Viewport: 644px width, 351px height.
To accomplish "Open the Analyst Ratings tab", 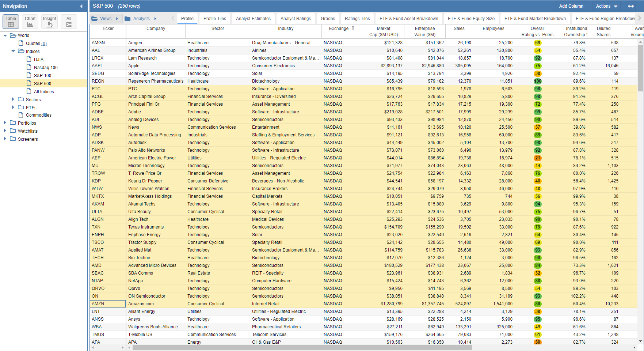I will pos(296,19).
